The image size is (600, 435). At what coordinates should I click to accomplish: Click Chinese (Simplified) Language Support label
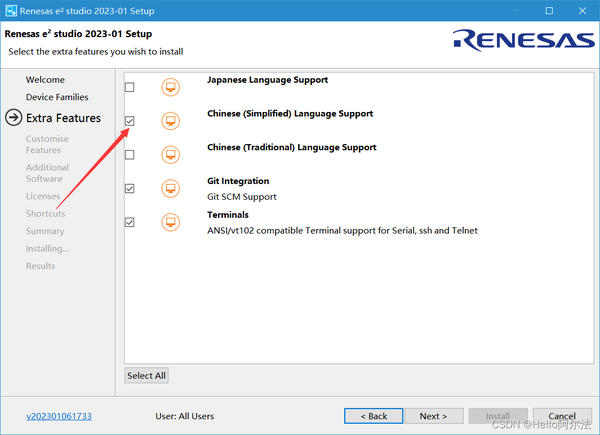click(x=290, y=114)
